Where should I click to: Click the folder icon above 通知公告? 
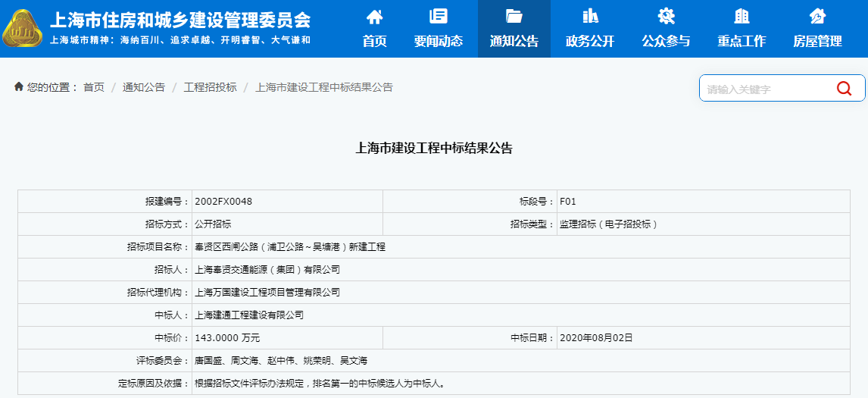pyautogui.click(x=514, y=16)
